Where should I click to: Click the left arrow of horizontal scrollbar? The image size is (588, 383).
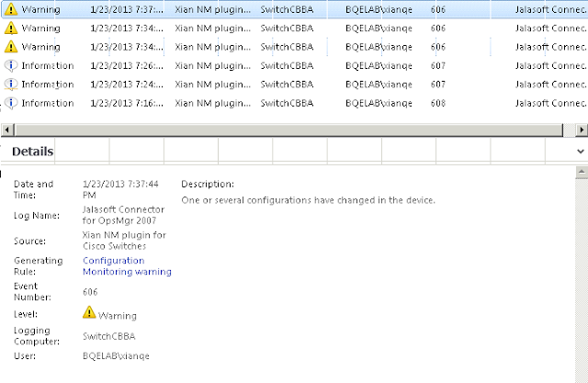(x=7, y=130)
